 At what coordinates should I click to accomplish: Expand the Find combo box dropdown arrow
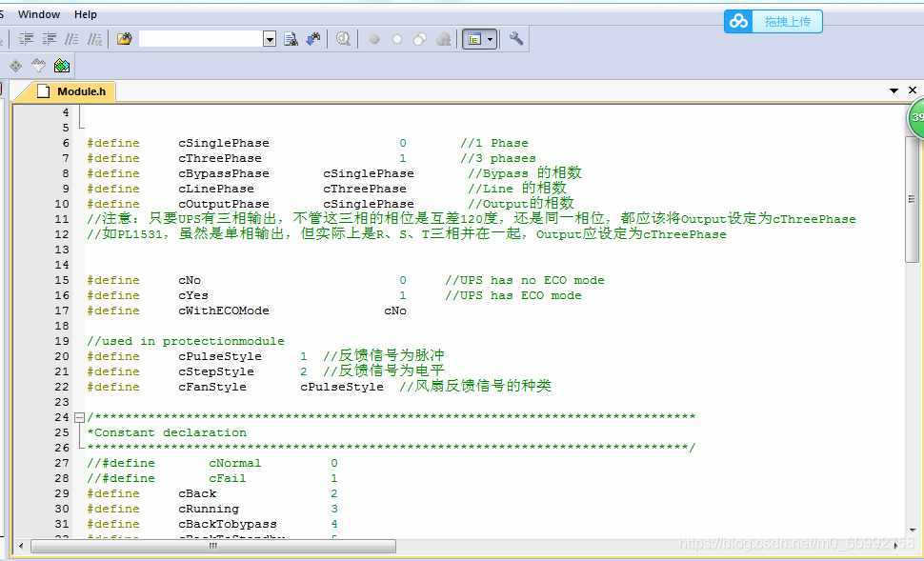[x=270, y=39]
